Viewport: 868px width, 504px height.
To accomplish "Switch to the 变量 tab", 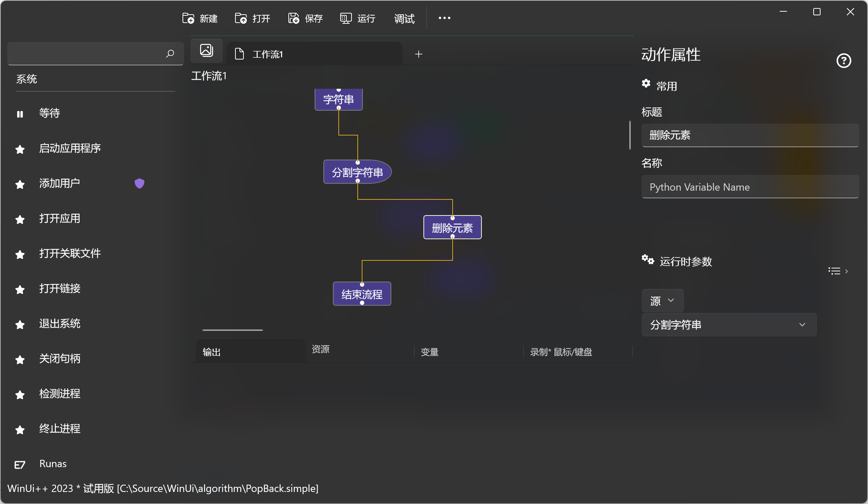I will click(x=430, y=352).
